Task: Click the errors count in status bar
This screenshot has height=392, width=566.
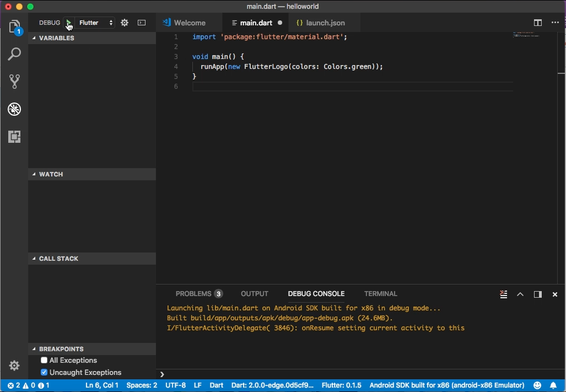Action: [x=14, y=385]
